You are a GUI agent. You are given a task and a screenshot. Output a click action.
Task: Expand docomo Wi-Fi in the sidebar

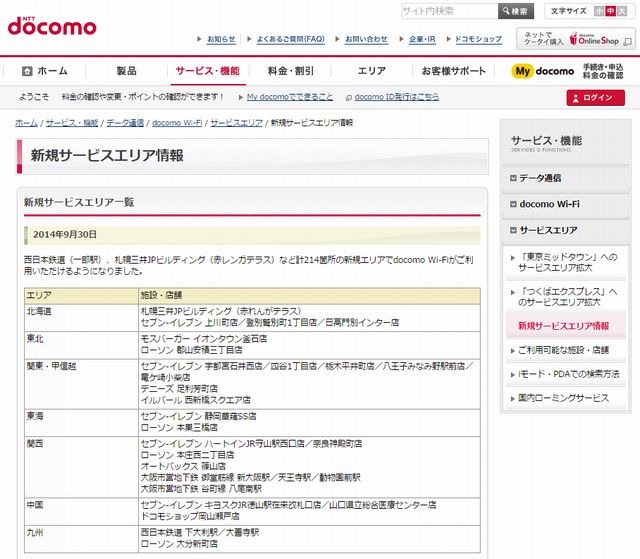[x=565, y=204]
